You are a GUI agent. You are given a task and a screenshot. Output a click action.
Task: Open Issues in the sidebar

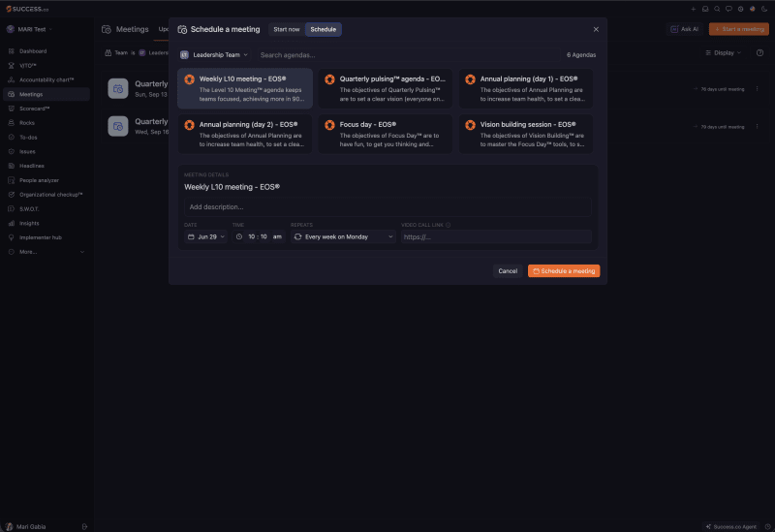coord(46,151)
